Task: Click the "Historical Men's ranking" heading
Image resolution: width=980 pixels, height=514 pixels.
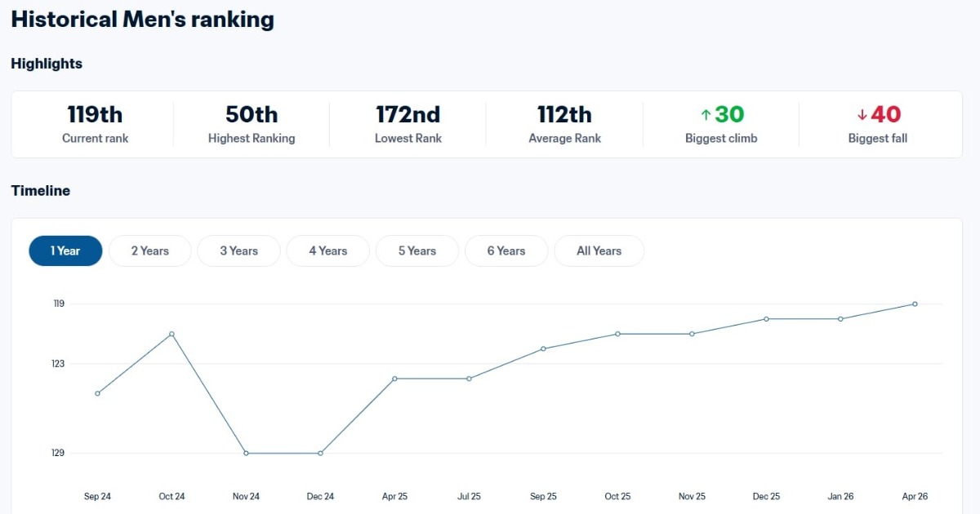Action: tap(143, 19)
